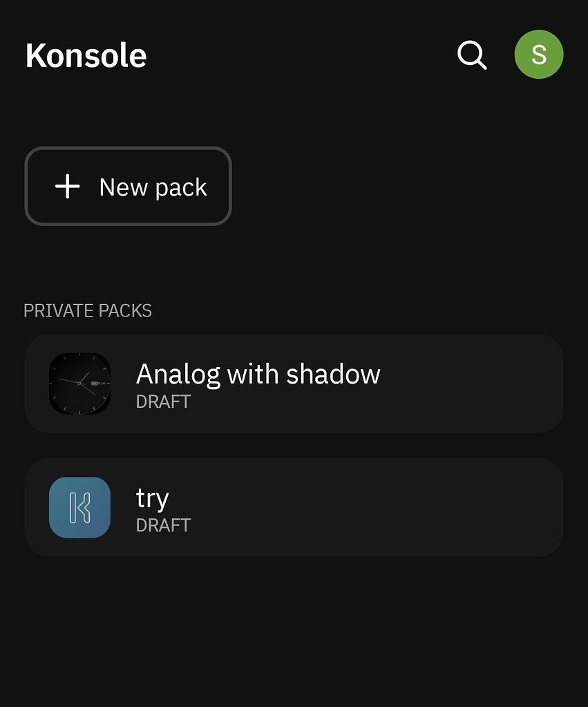Click DRAFT status under try
The height and width of the screenshot is (707, 588).
163,525
